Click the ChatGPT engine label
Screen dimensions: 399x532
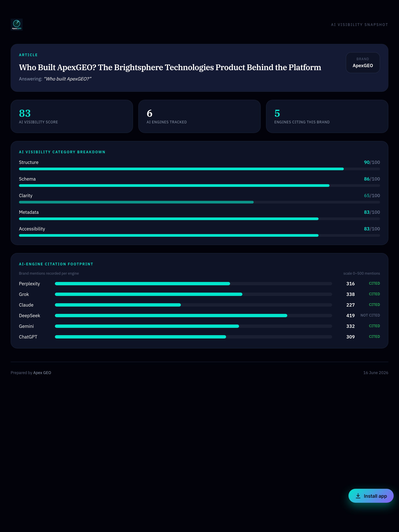click(28, 337)
